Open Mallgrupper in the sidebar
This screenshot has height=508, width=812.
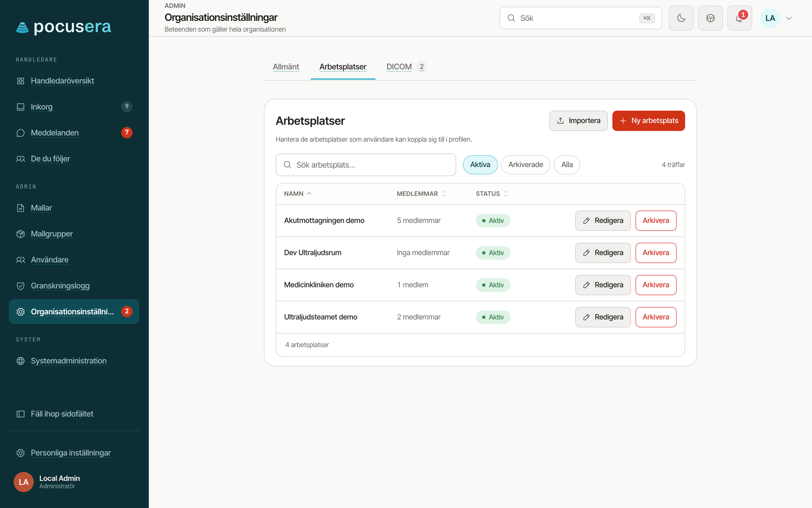(74, 234)
